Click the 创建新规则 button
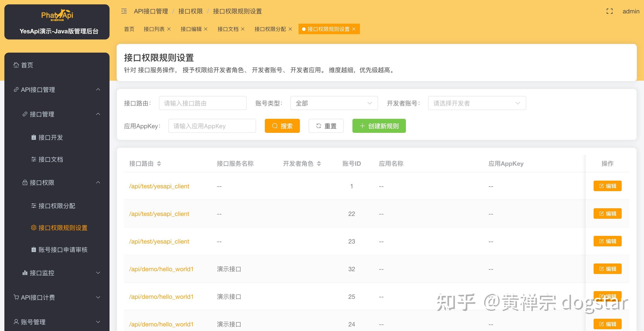Screen dimensions: 644x331 click(x=379, y=126)
